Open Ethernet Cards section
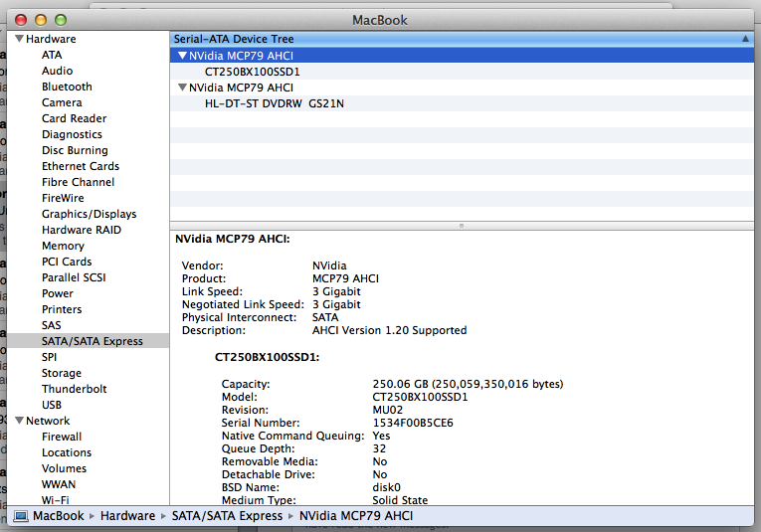761x532 pixels. 81,166
